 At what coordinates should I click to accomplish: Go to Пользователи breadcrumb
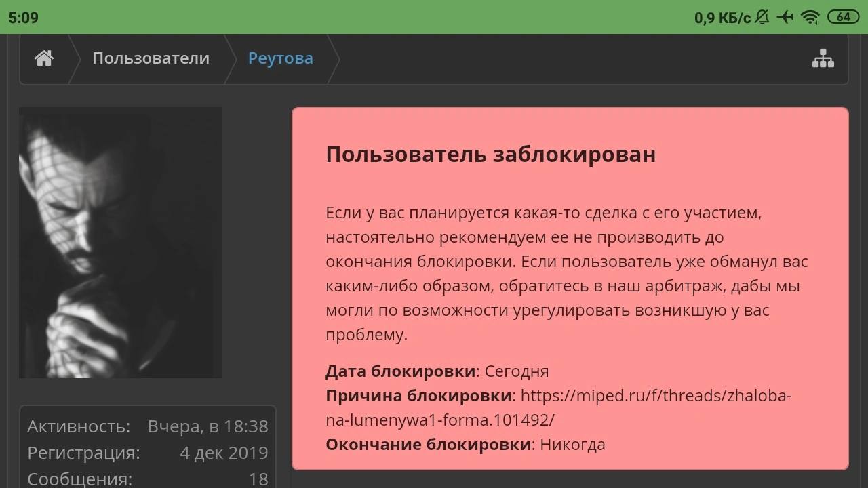point(151,58)
